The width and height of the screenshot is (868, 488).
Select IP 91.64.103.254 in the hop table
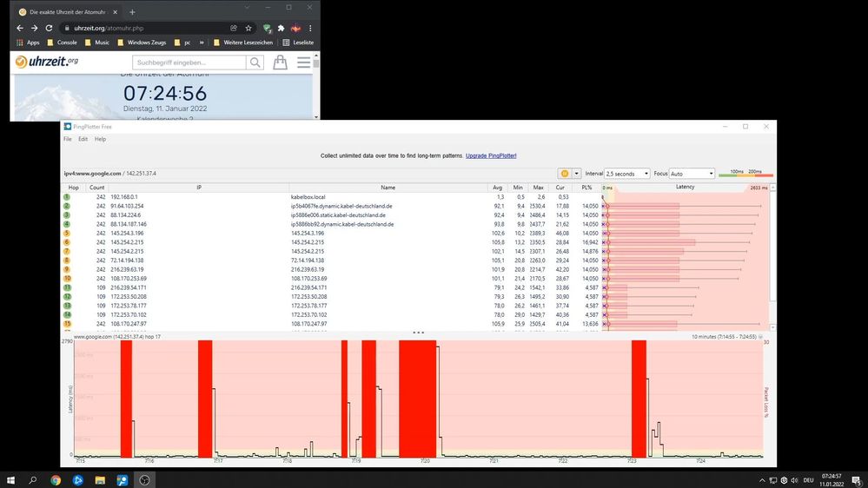127,207
